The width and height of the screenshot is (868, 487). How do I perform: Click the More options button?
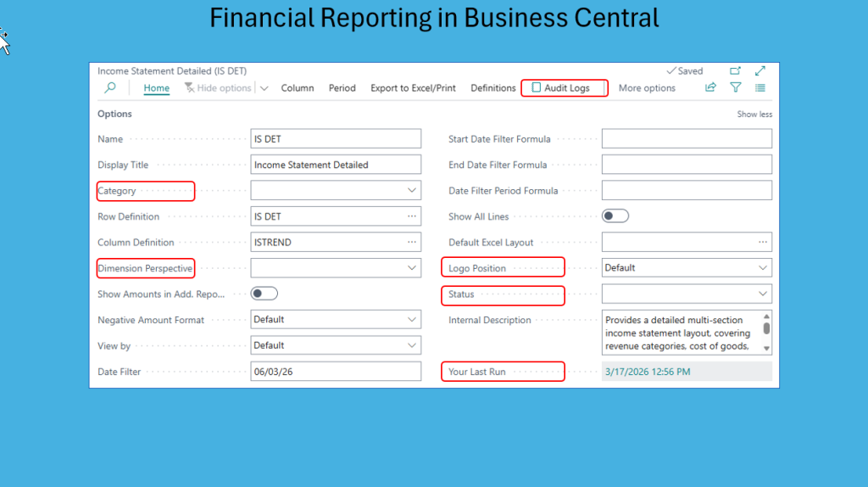pyautogui.click(x=647, y=88)
